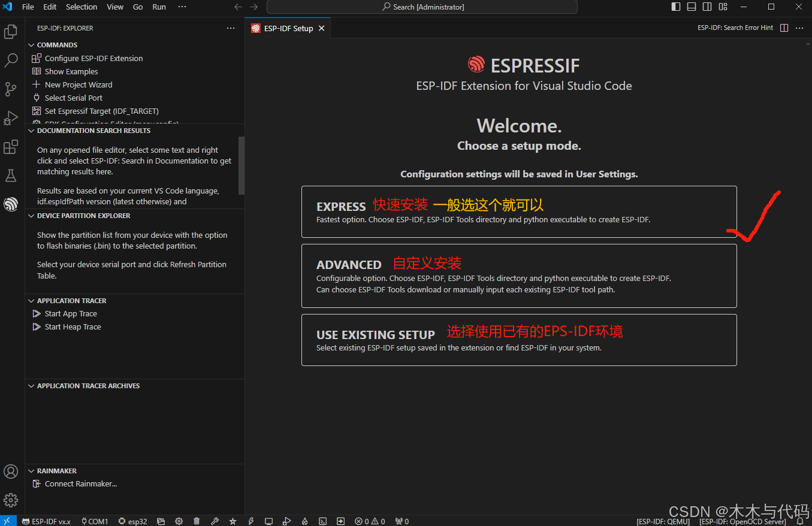Open the View menu
This screenshot has height=526, width=812.
pos(115,7)
